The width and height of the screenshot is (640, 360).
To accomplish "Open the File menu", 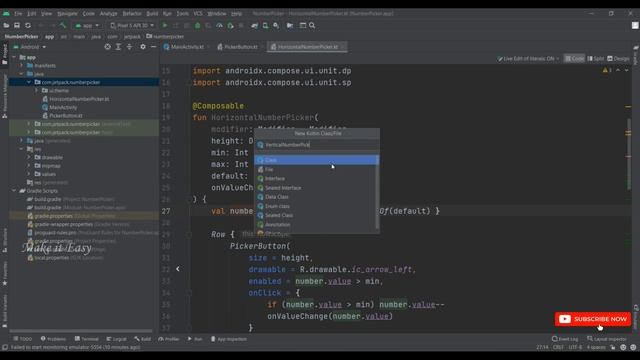I will point(18,13).
